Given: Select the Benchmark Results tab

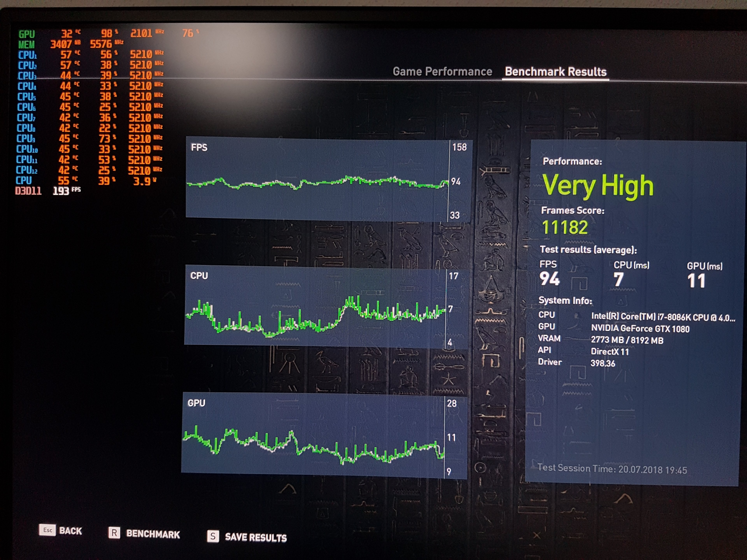Looking at the screenshot, I should 556,72.
